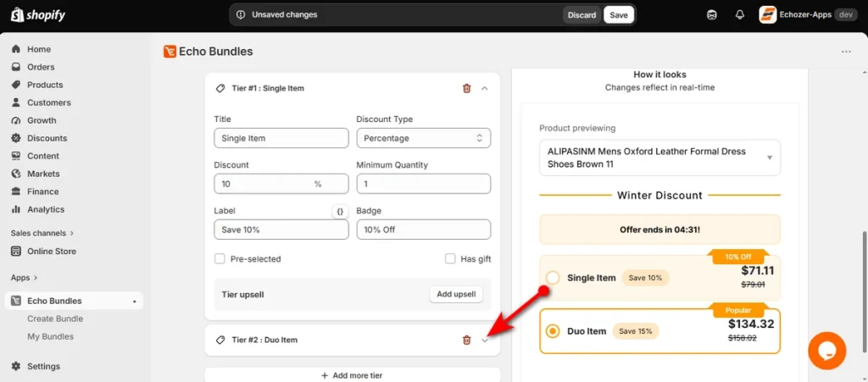Click the tag icon next to Tier #1
Image resolution: width=868 pixels, height=382 pixels.
(220, 88)
